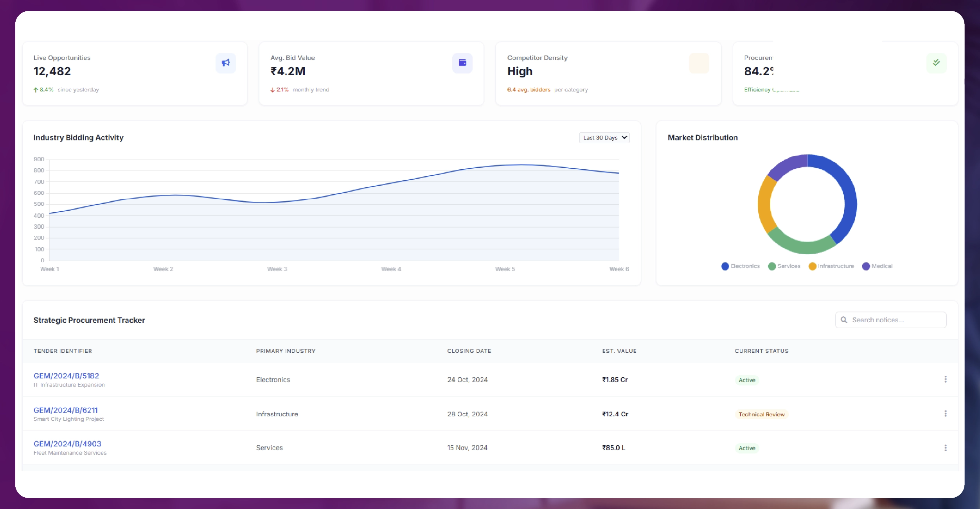980x509 pixels.
Task: Click the wallet icon on Avg. Bid Value card
Action: click(x=462, y=63)
